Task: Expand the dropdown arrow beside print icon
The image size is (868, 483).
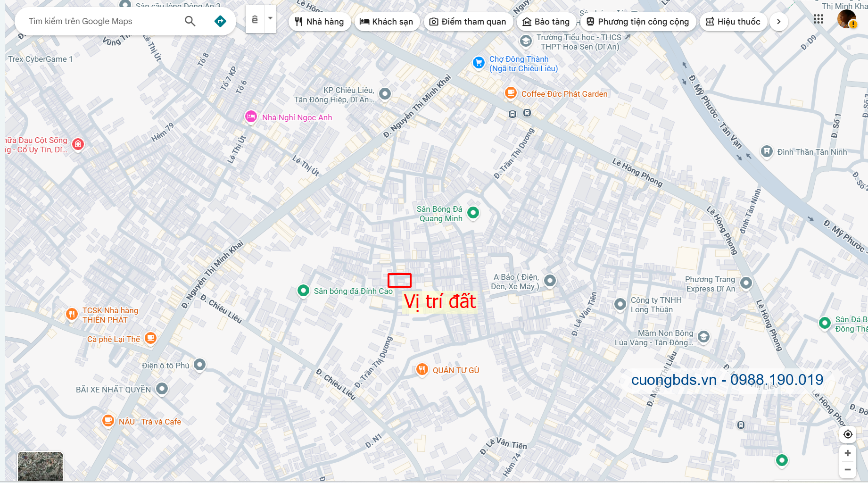Action: 270,18
